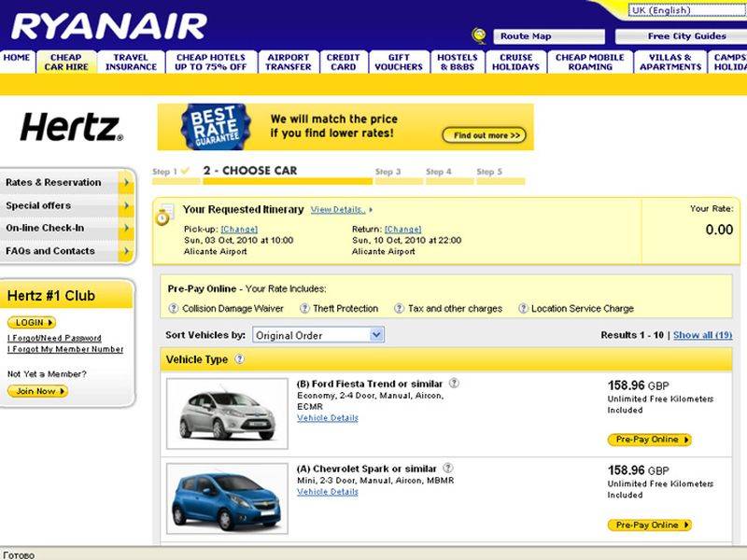Click Change link for Return
This screenshot has height=560, width=747.
[x=403, y=229]
